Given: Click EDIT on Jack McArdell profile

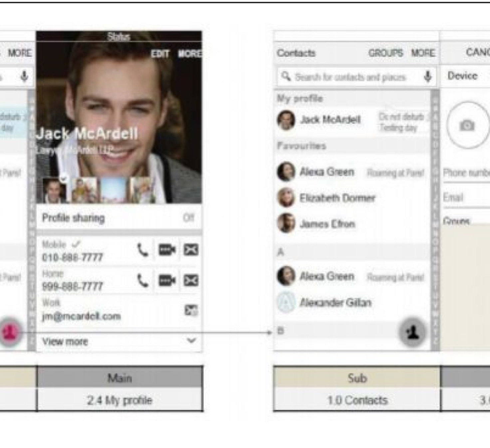Looking at the screenshot, I should [160, 54].
